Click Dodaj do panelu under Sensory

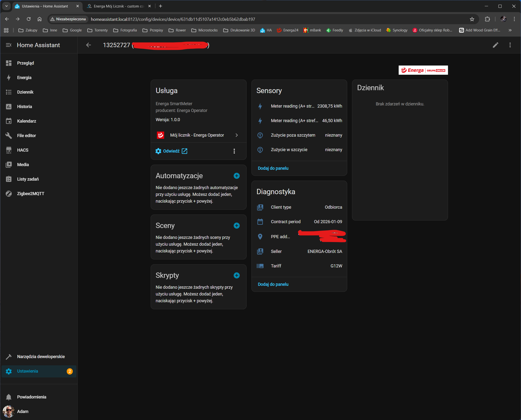273,168
